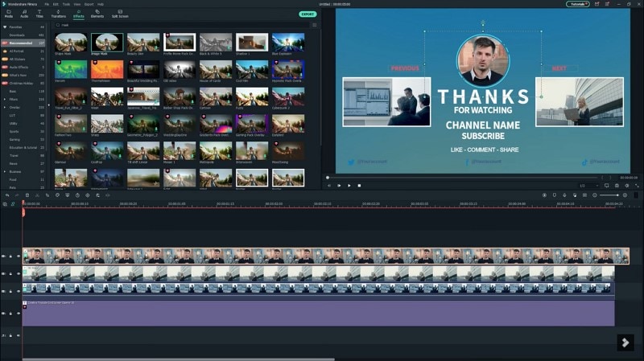Lock the woman-with-laptop video track

pos(10,273)
